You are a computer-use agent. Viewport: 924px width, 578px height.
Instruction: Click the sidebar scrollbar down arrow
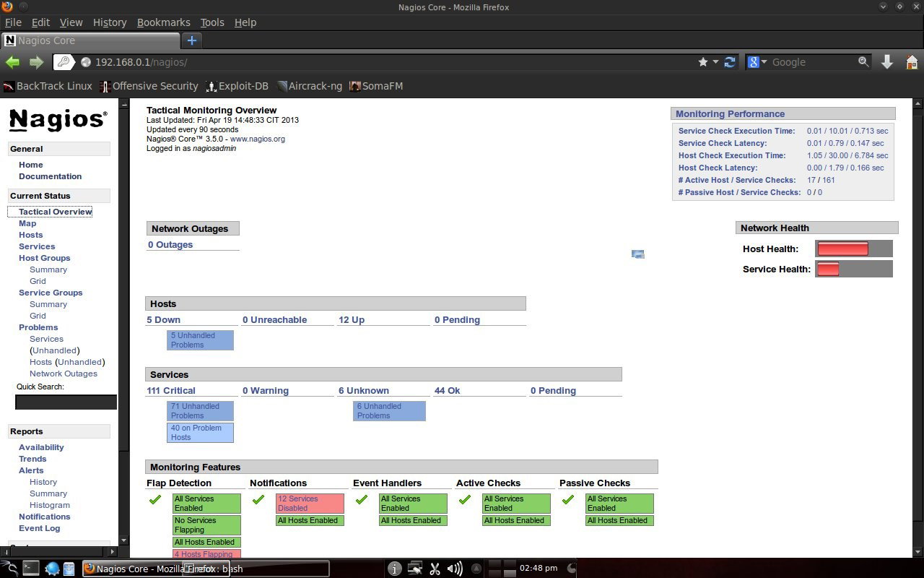tap(123, 540)
